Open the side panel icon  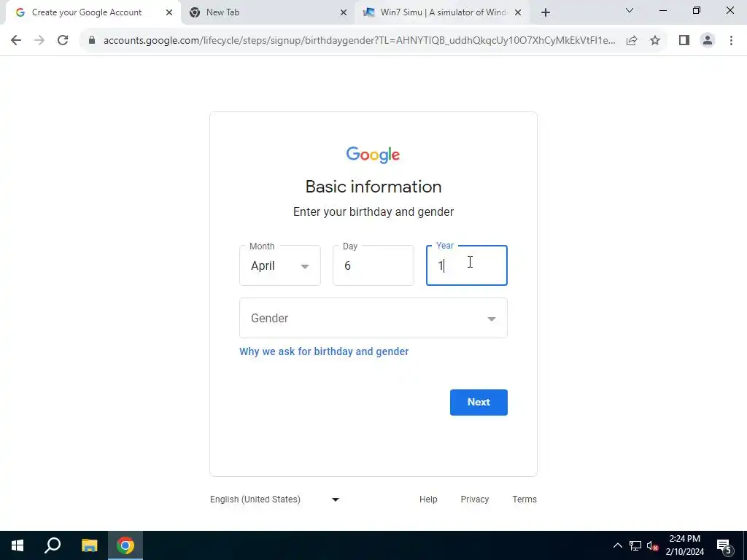(x=684, y=41)
